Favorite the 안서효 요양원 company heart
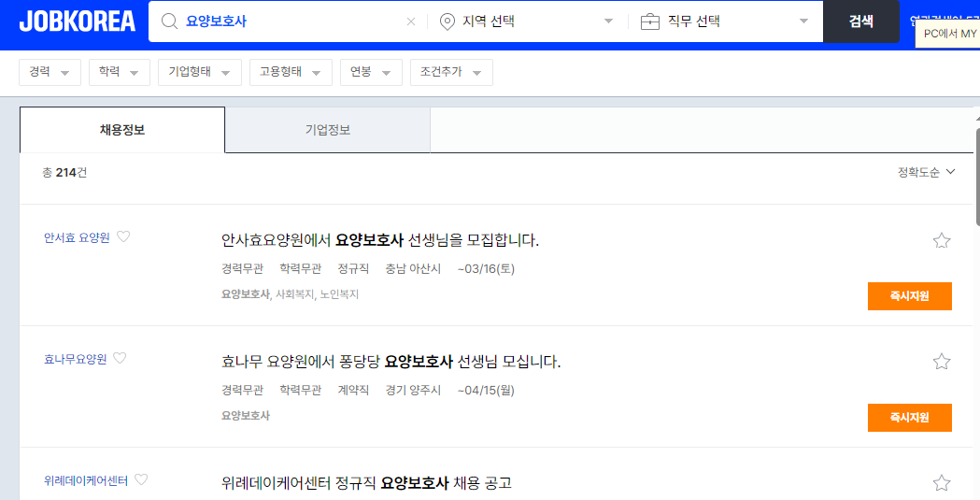The width and height of the screenshot is (980, 500). pos(123,236)
